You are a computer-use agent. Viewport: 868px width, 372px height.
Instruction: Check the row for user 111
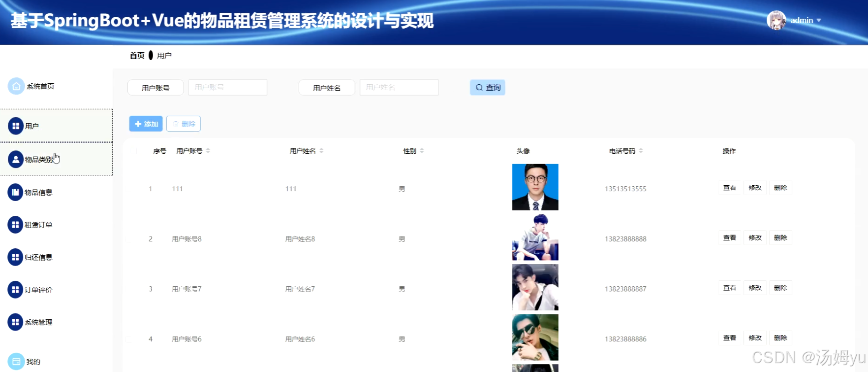(128, 189)
